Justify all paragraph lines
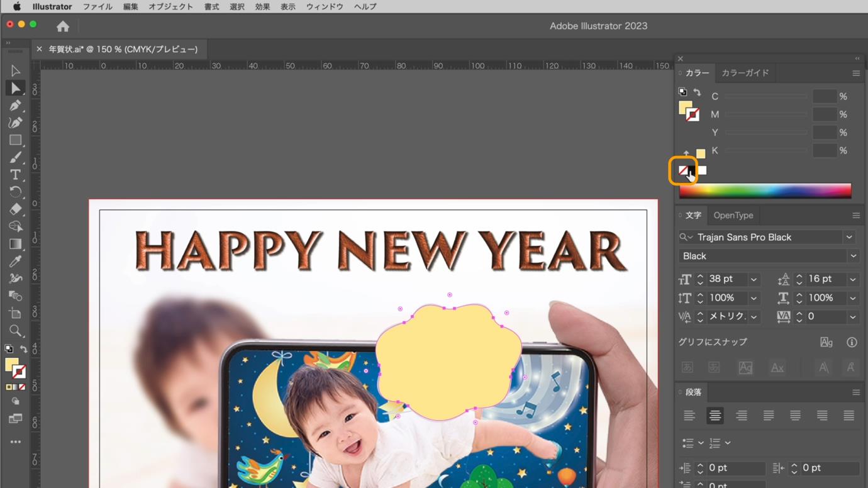 (x=849, y=416)
